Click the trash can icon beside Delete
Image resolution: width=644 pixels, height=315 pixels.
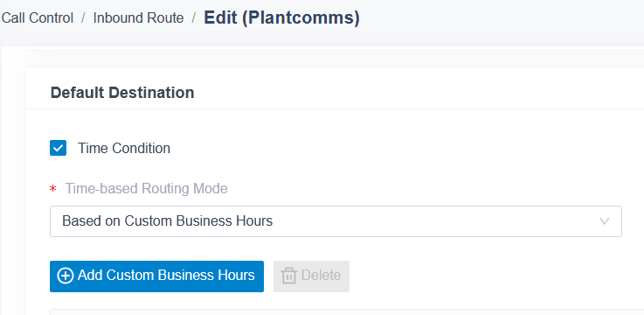[x=288, y=276]
